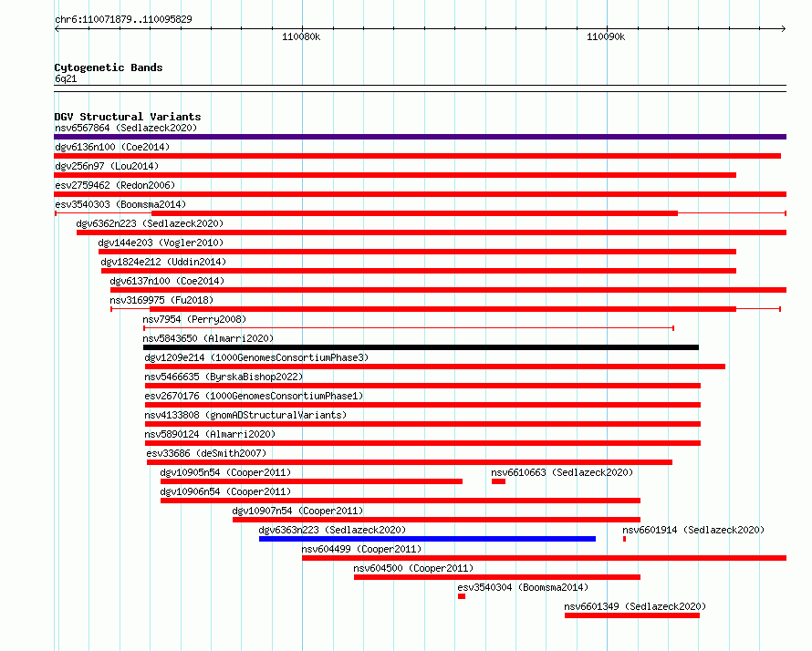Click dgv1209e214 (1000GenomesConsortiumPhase3) label

point(256,357)
